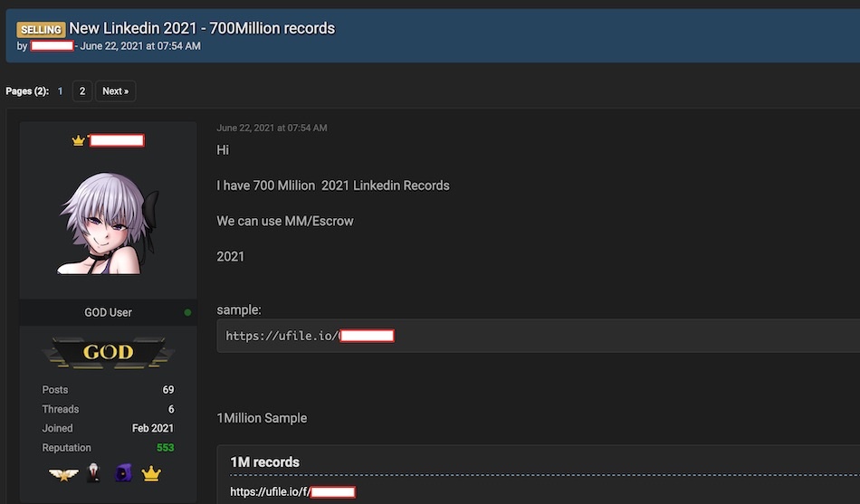Click the winged badge award icon
860x504 pixels.
tap(63, 473)
